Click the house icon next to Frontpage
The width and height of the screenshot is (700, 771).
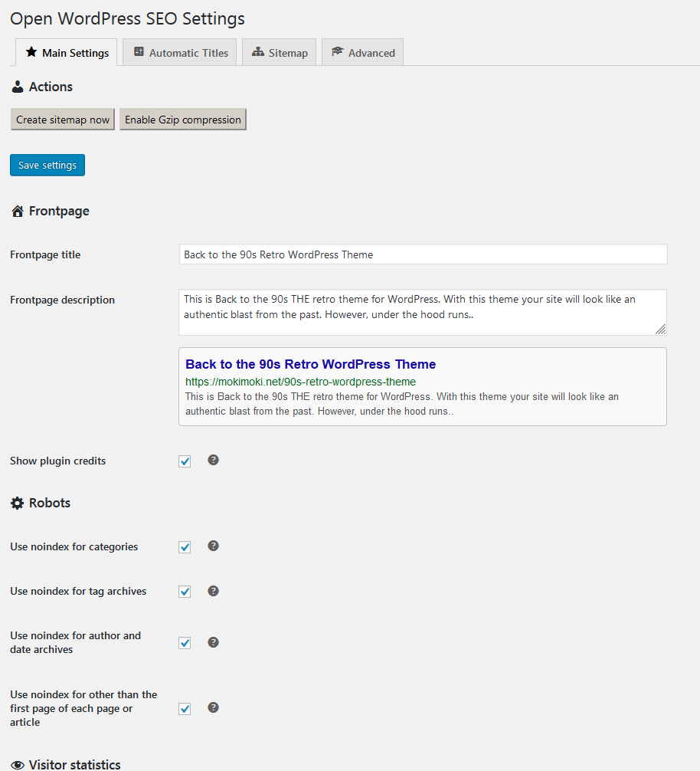[17, 212]
